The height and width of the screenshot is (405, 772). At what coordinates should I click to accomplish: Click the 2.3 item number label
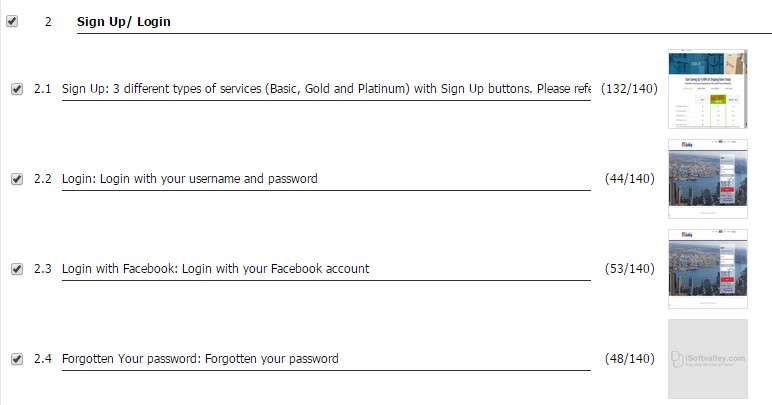[x=43, y=269]
